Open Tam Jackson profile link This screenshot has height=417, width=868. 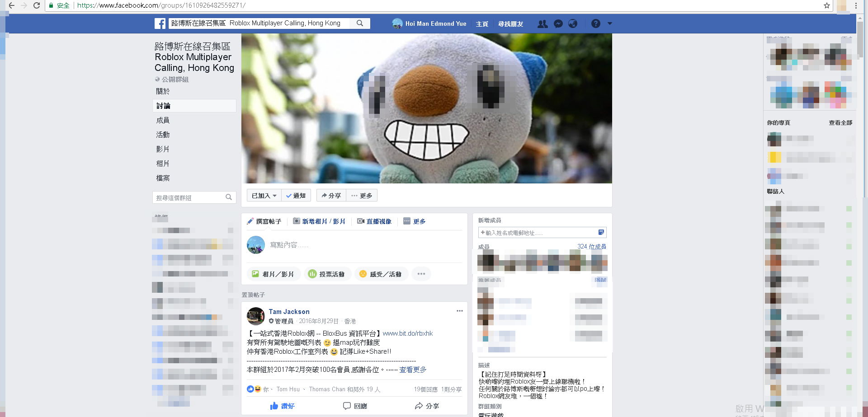point(289,312)
